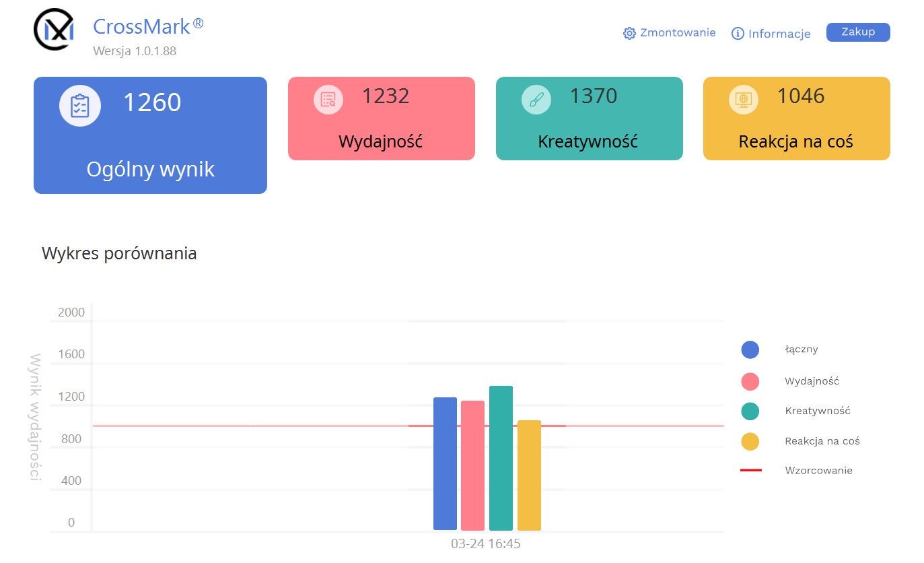Toggle the Wzorcowanie red line legend
Viewport: 924px width, 563px height.
click(751, 470)
